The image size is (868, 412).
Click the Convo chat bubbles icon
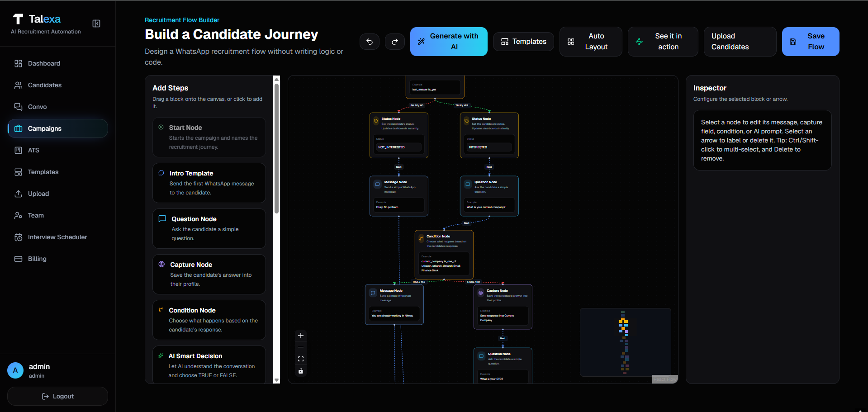click(x=18, y=107)
